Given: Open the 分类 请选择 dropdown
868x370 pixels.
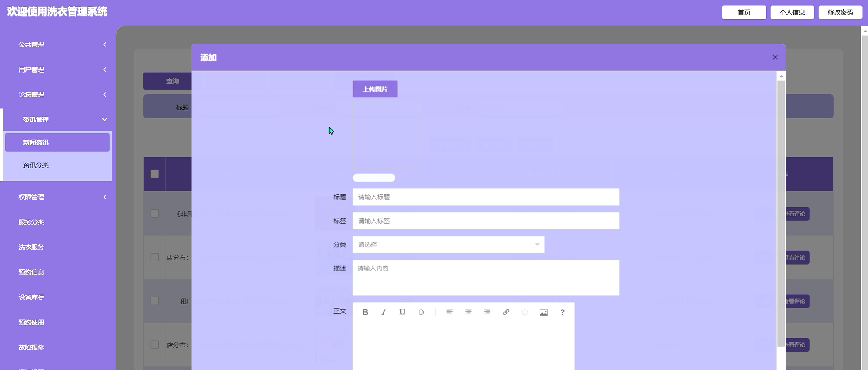Looking at the screenshot, I should point(448,244).
